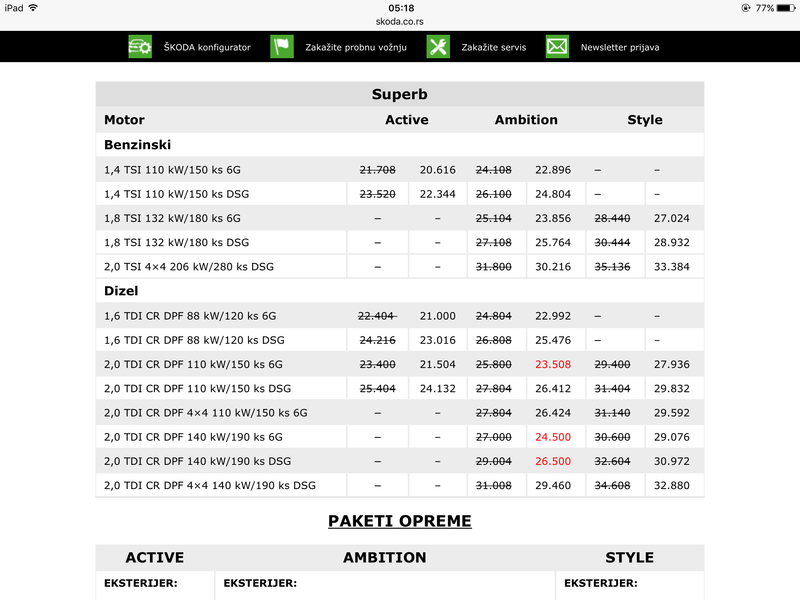800x600 pixels.
Task: Click the price 23.856
Action: point(553,218)
